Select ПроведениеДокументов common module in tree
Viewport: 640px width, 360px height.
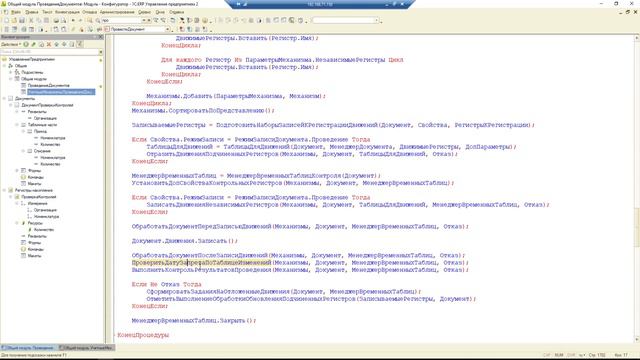pos(48,85)
